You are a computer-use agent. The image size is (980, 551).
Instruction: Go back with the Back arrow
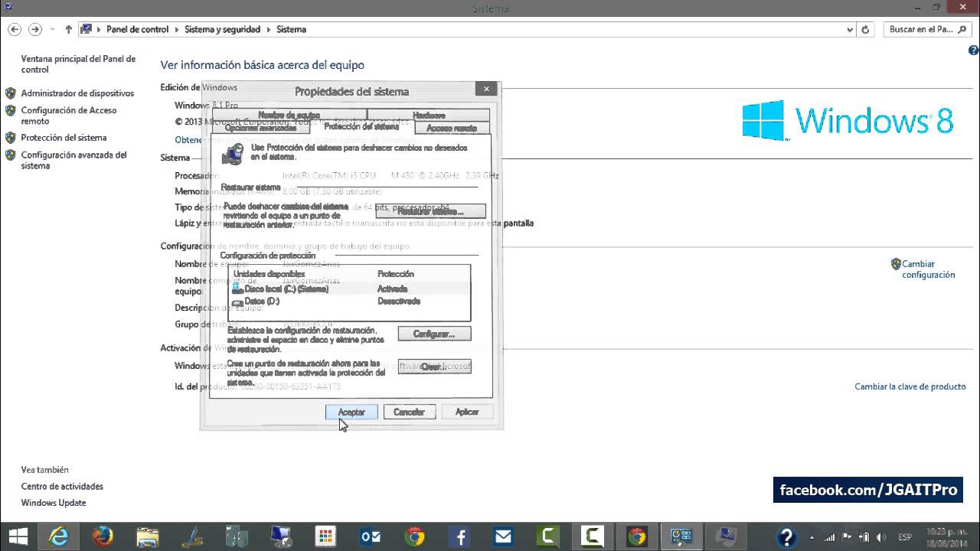[15, 29]
